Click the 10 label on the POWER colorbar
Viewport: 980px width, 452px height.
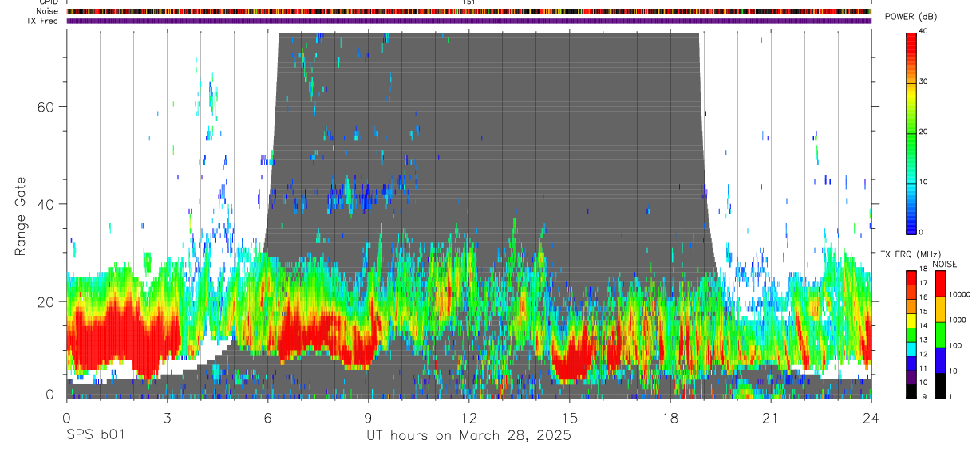pyautogui.click(x=924, y=183)
